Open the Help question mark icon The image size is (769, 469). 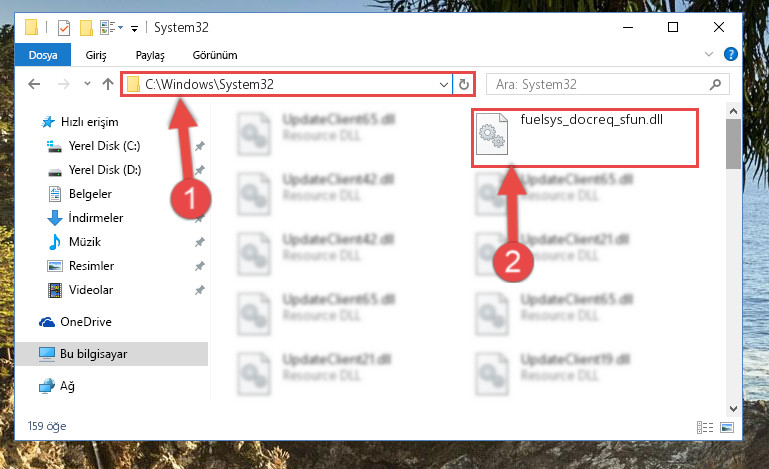point(730,54)
